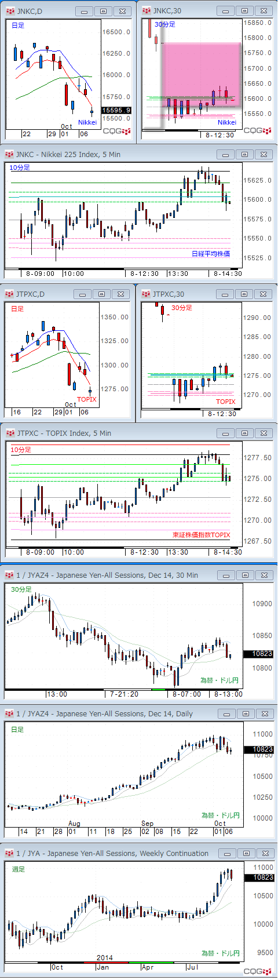
Task: Close the JTPXC,D chart window
Action: click(120, 294)
